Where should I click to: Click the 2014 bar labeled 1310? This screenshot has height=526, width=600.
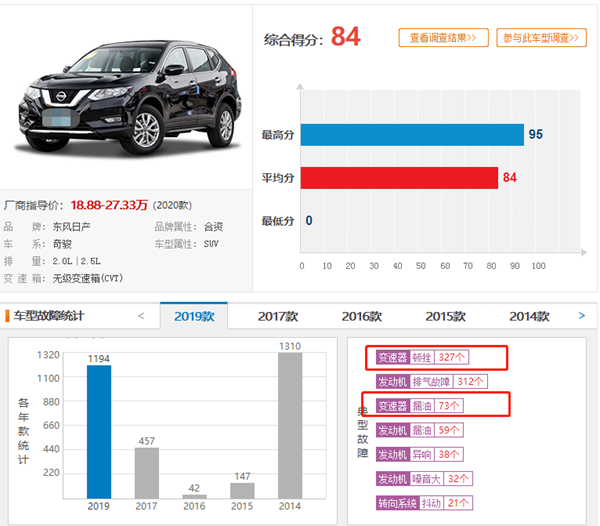pos(290,425)
